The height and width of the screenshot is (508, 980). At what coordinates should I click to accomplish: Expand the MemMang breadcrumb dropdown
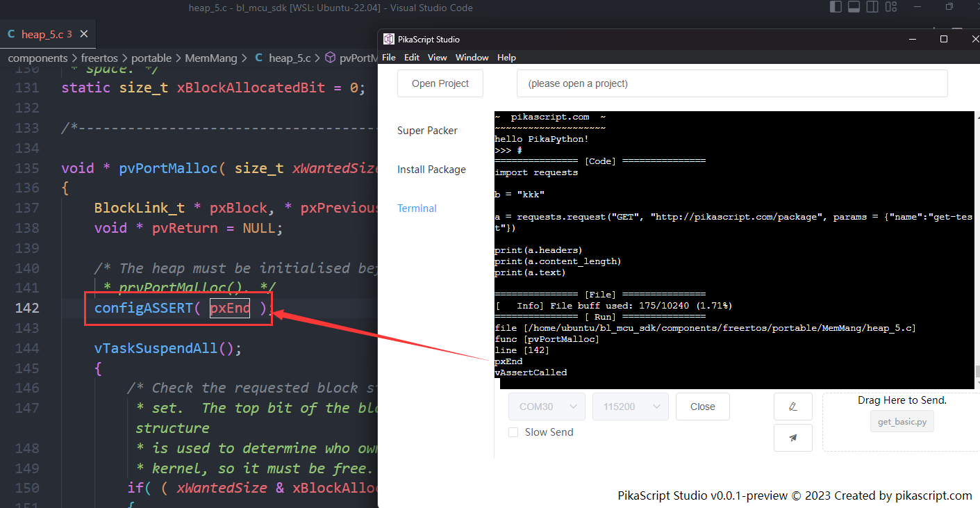pos(211,58)
